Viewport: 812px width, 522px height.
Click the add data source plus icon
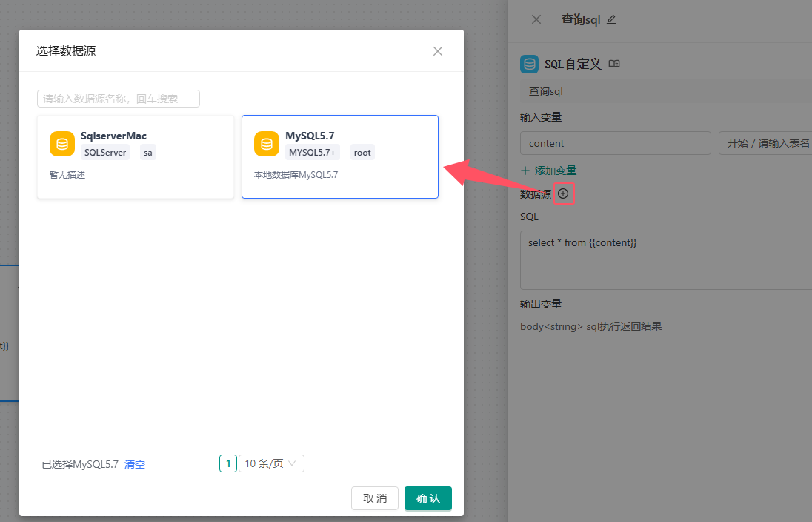(x=564, y=194)
